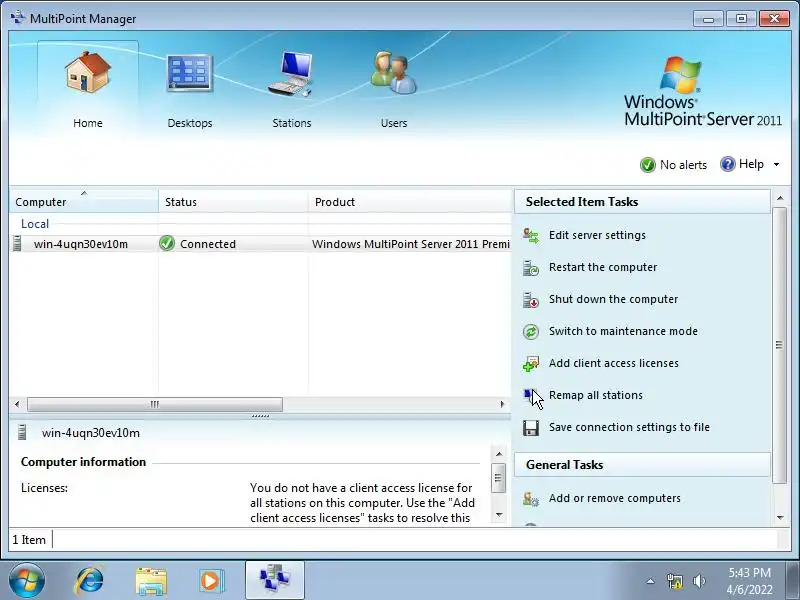Click Edit server settings link
The image size is (800, 600).
[597, 235]
